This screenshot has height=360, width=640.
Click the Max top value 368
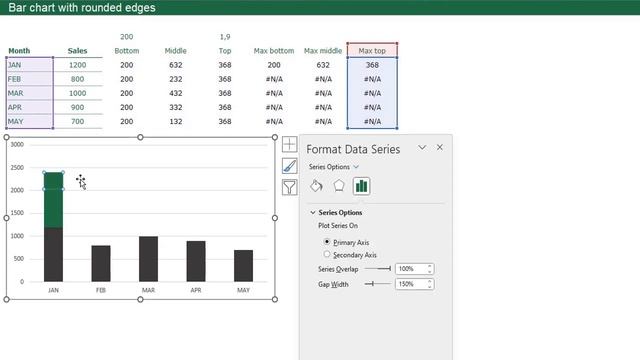coord(372,65)
